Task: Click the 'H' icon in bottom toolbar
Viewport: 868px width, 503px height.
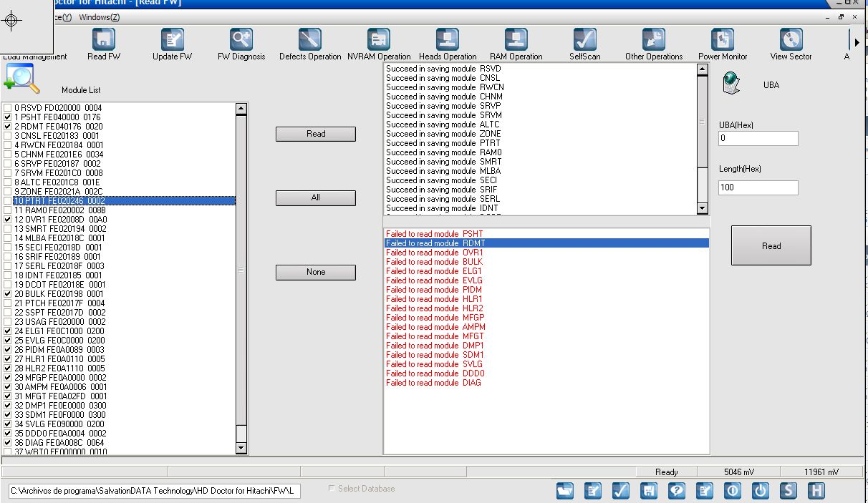Action: tap(816, 491)
